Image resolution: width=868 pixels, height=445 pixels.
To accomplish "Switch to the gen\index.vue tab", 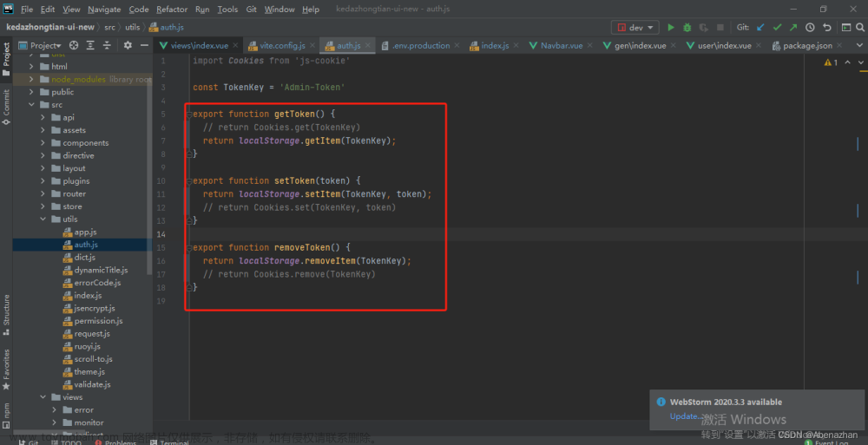I will (640, 45).
